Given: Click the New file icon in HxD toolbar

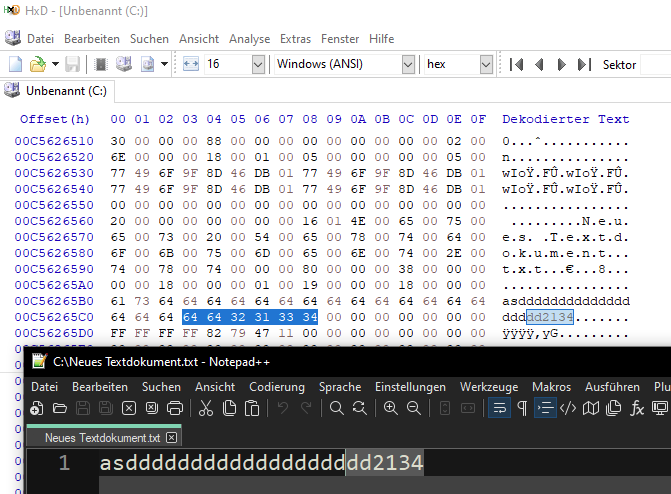Looking at the screenshot, I should (x=15, y=64).
